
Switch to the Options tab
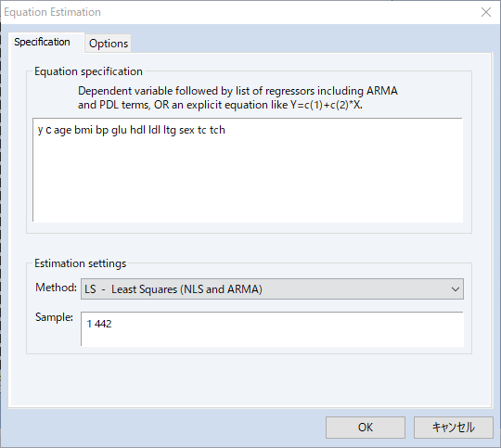[109, 44]
